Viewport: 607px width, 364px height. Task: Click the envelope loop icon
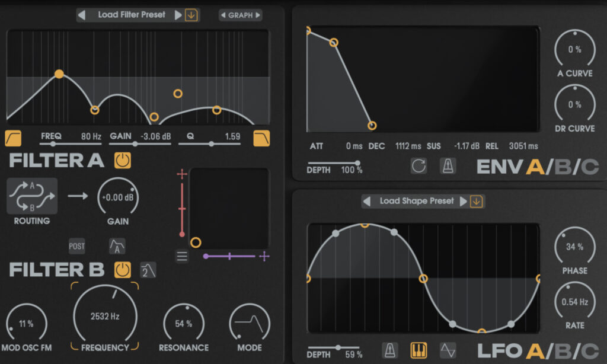click(418, 166)
